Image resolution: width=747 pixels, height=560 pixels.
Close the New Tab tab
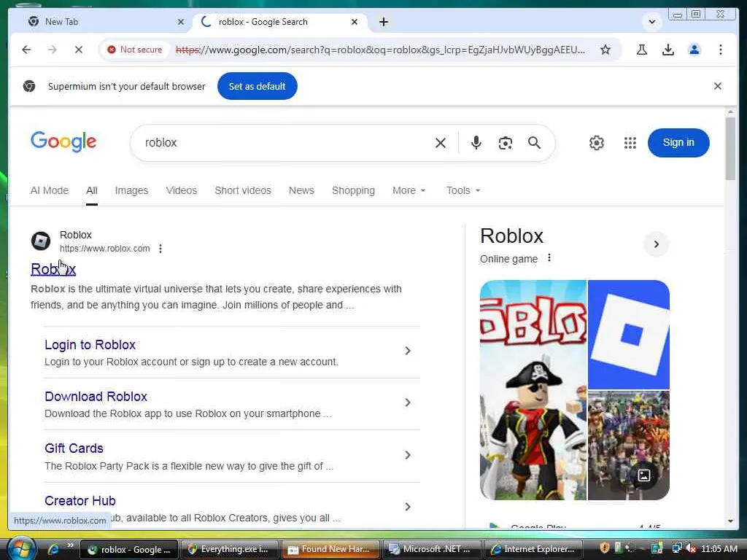[x=181, y=22]
